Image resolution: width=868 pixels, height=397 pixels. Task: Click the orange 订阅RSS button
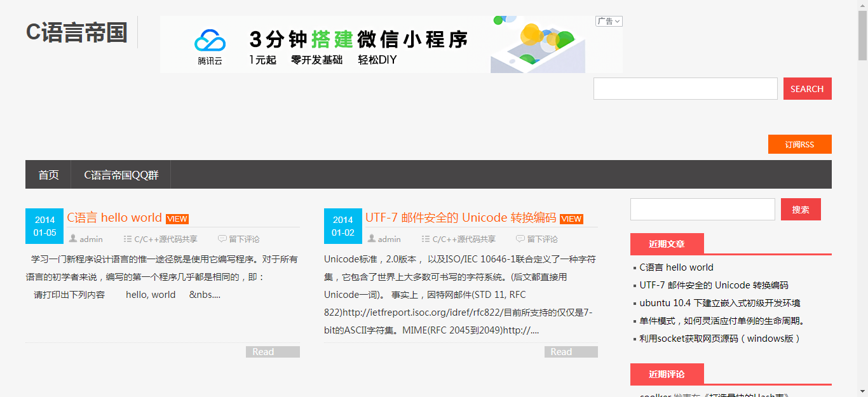[x=799, y=144]
